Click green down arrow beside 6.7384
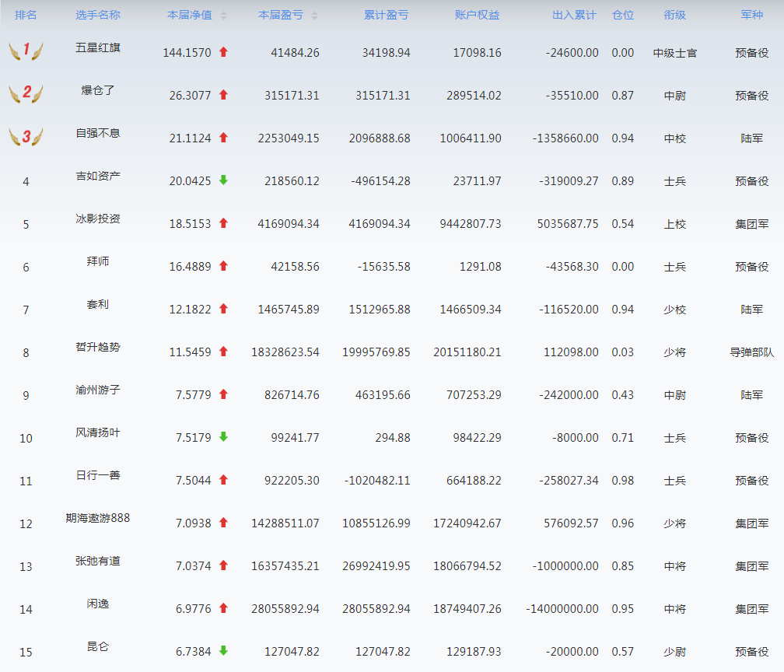 pyautogui.click(x=223, y=650)
